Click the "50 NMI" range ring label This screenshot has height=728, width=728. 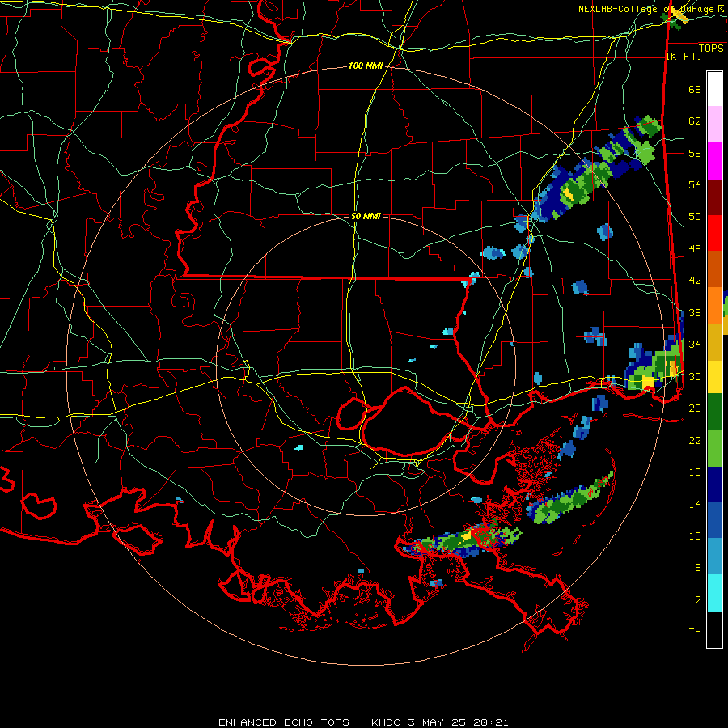coord(366,216)
